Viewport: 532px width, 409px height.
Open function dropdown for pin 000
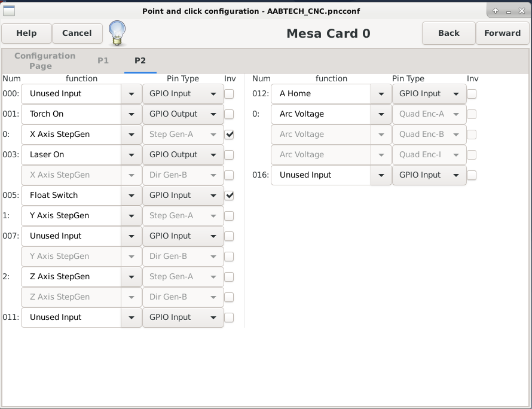click(132, 94)
